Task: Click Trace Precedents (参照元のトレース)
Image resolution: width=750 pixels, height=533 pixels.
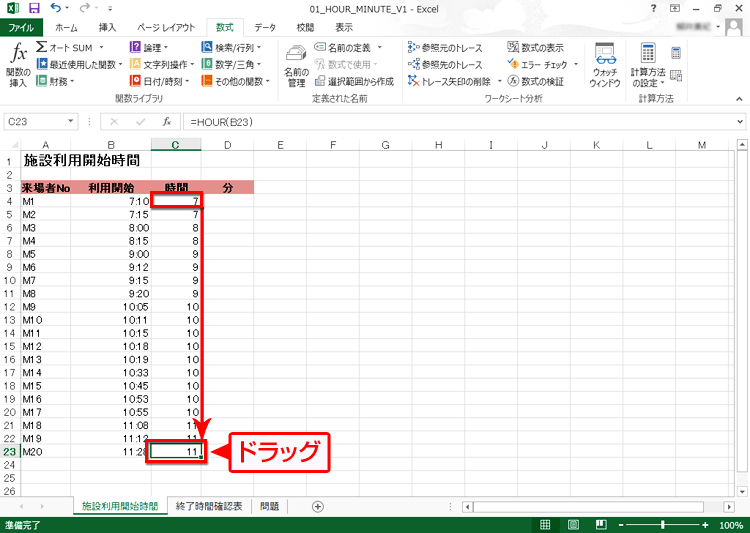Action: [x=445, y=47]
